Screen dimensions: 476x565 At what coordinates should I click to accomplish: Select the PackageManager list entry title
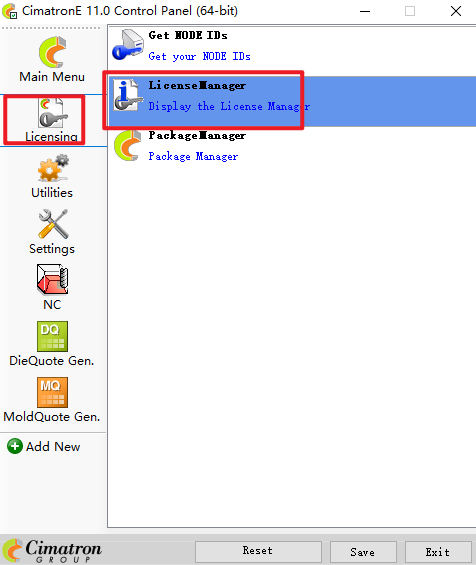197,135
